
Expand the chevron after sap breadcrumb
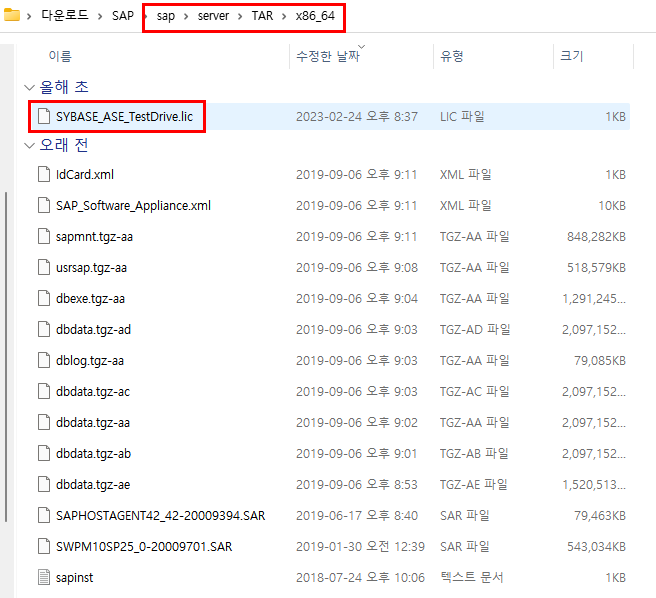(186, 16)
